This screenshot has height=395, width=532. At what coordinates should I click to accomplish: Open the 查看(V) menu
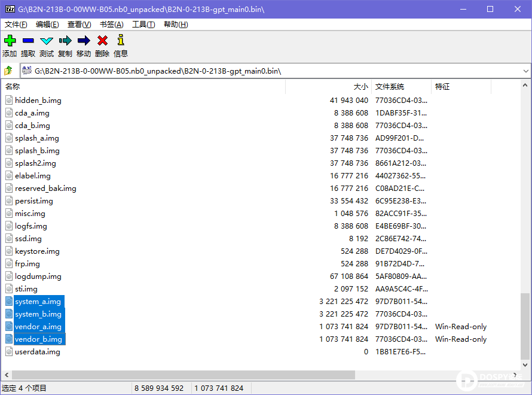(x=80, y=25)
